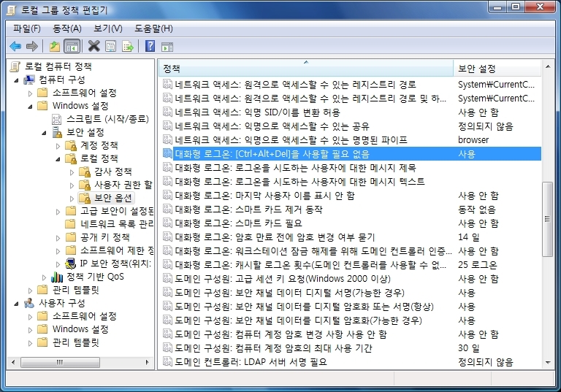Expand the 감사 정책 node
Viewport: 561px width, 392px height.
click(72, 172)
